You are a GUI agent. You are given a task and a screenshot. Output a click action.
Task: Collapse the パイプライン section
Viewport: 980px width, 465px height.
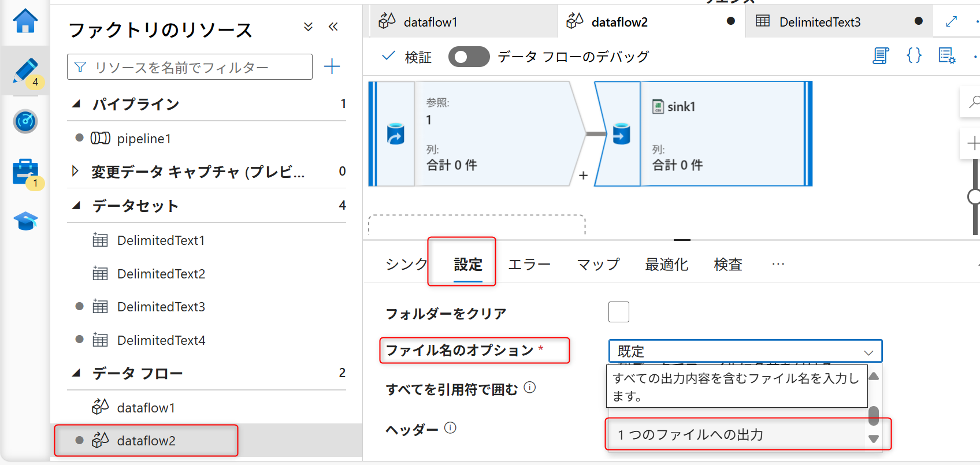(x=76, y=104)
